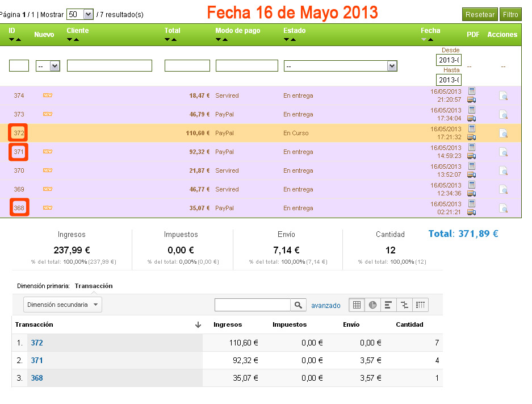Open the Mostrar 50 results dropdown
Viewport: 532px width, 404px height.
coord(80,14)
